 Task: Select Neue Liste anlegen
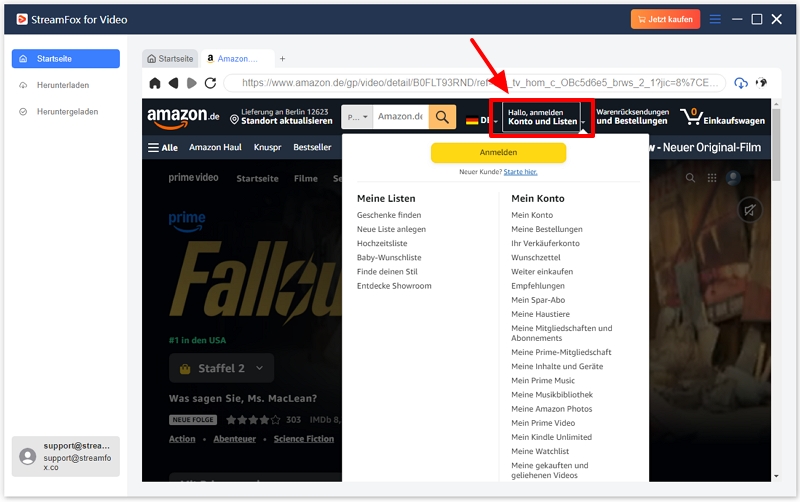point(391,230)
